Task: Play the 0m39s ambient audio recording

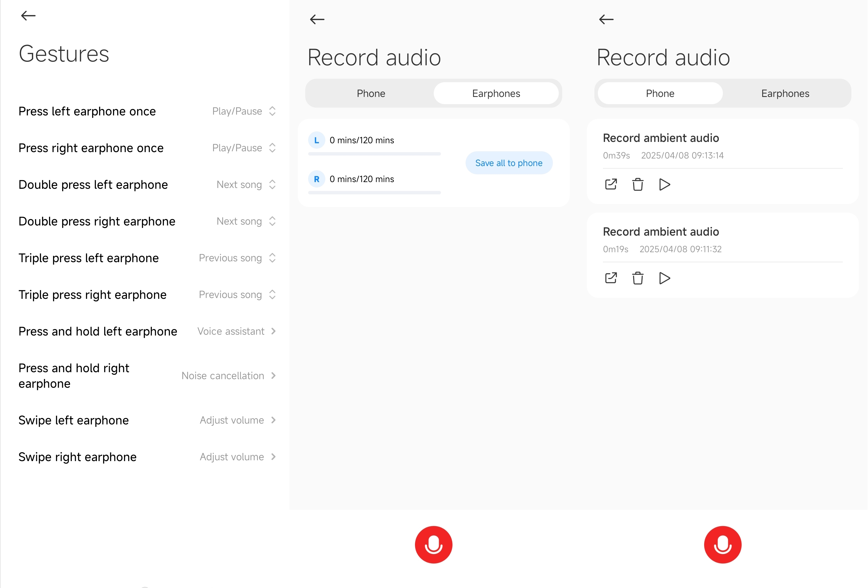Action: (665, 184)
